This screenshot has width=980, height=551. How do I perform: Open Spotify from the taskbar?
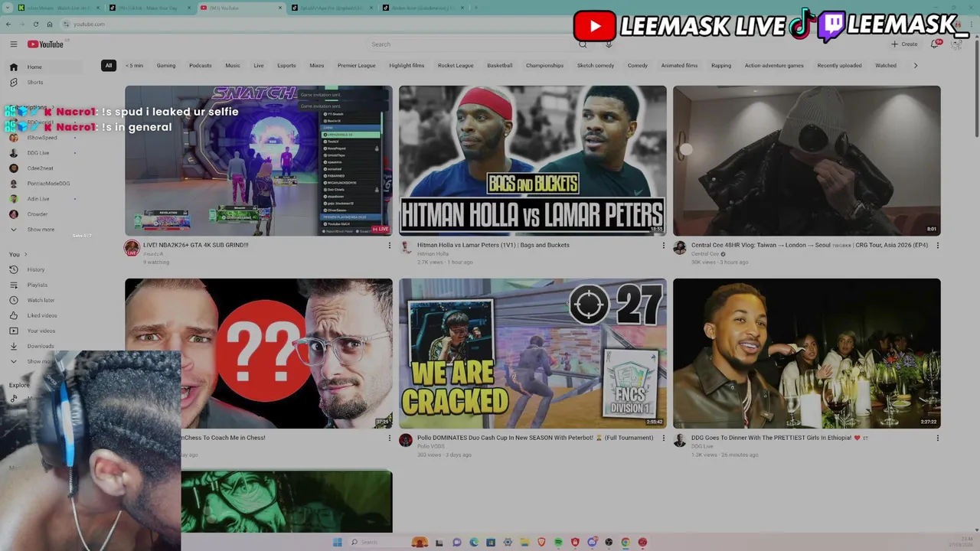(558, 543)
